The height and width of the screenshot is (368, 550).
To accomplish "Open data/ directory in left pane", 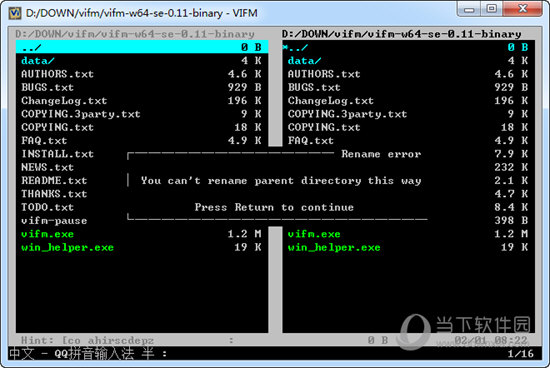I will pyautogui.click(x=38, y=61).
